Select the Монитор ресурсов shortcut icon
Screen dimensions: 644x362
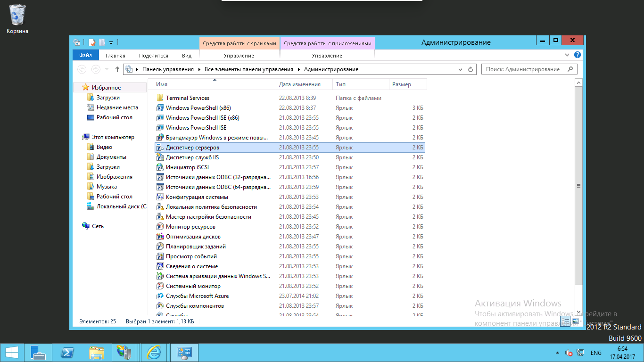(160, 227)
